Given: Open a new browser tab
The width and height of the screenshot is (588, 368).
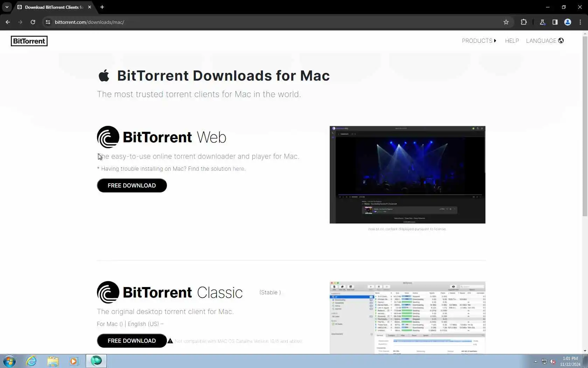Looking at the screenshot, I should coord(102,7).
